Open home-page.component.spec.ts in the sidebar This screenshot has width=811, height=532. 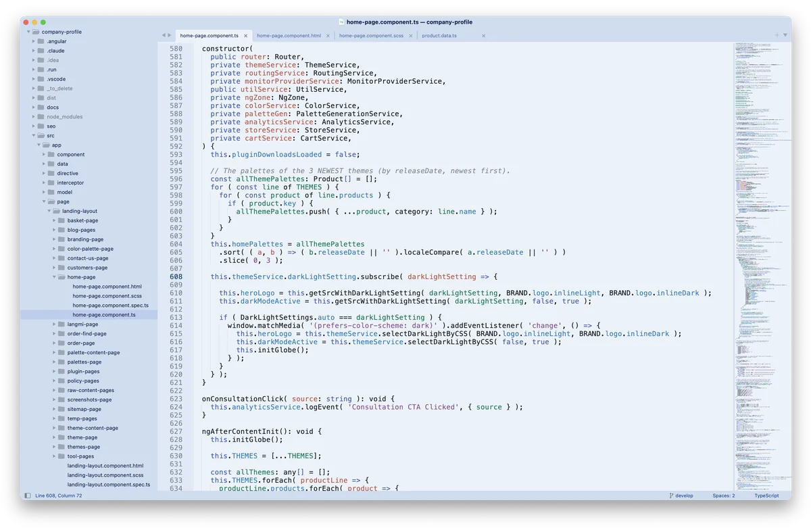click(110, 306)
